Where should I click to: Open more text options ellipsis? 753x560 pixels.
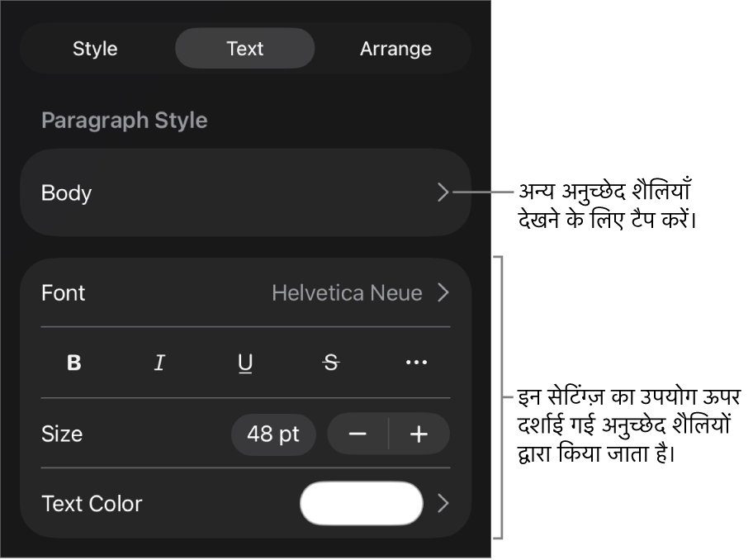click(x=416, y=363)
